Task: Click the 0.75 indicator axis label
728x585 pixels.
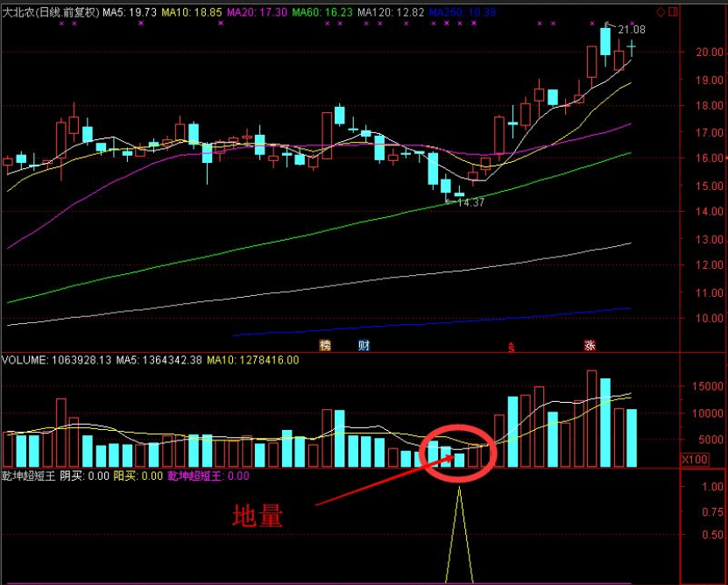Action: coord(713,511)
